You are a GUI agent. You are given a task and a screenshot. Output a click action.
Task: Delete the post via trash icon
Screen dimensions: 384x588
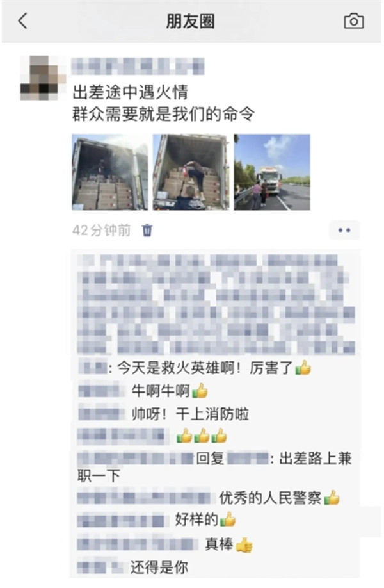point(147,230)
